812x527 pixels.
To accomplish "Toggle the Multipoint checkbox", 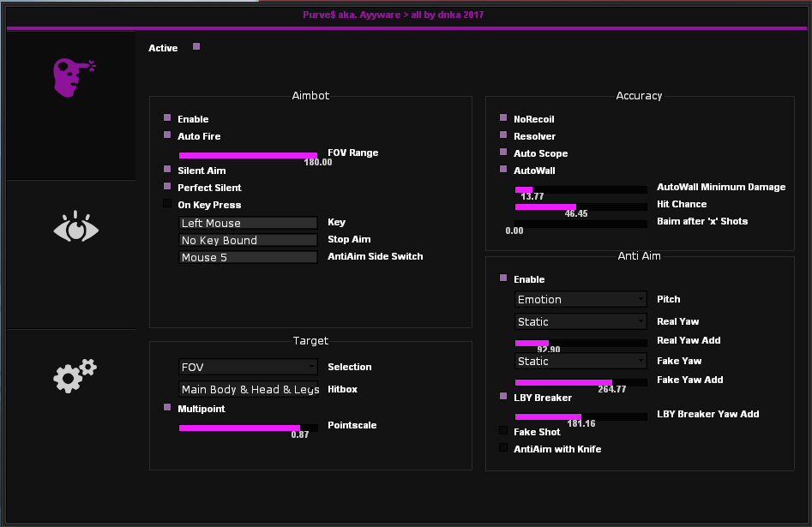I will pos(167,408).
